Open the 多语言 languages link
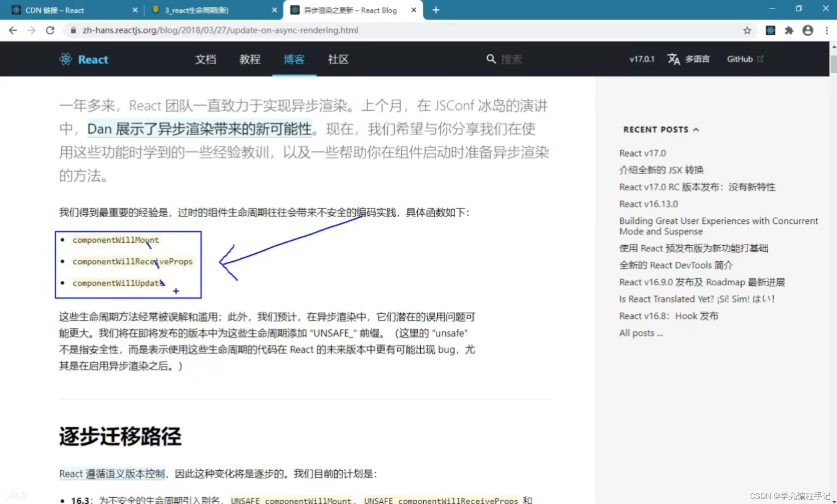 pos(697,59)
